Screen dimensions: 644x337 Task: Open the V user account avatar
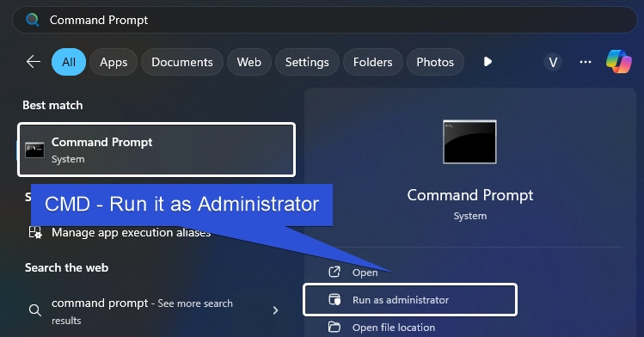[553, 63]
